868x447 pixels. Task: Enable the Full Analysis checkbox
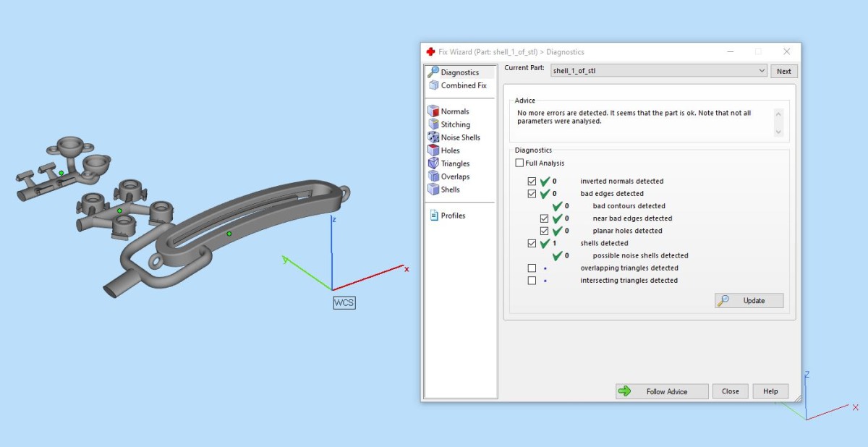click(x=519, y=163)
